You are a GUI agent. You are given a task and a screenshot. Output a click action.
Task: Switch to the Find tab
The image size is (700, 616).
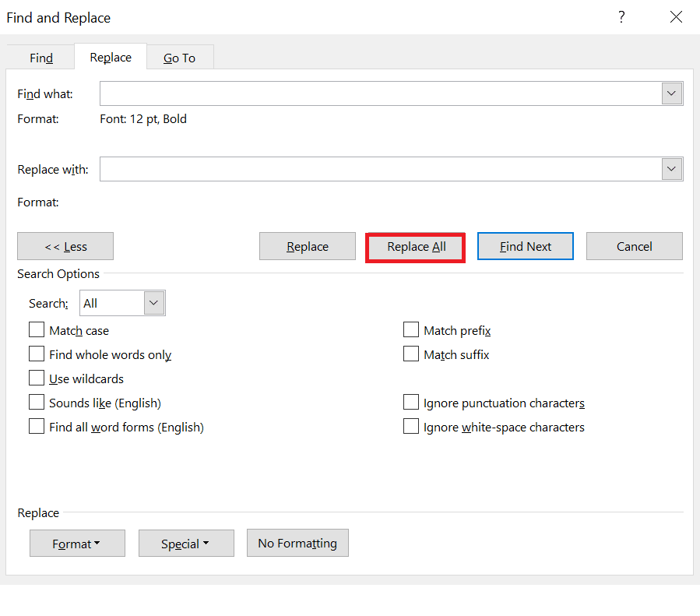[41, 58]
